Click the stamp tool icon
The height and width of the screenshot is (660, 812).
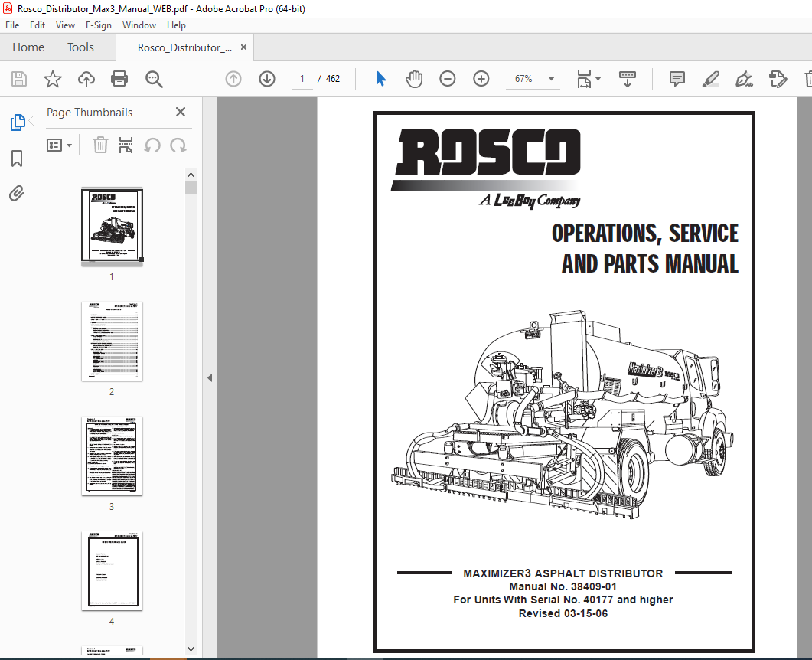[x=778, y=79]
